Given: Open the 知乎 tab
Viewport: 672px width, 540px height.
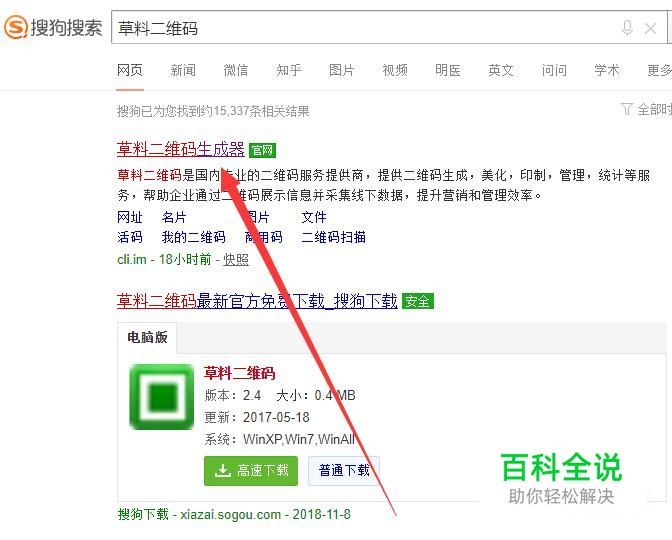Looking at the screenshot, I should pyautogui.click(x=289, y=70).
